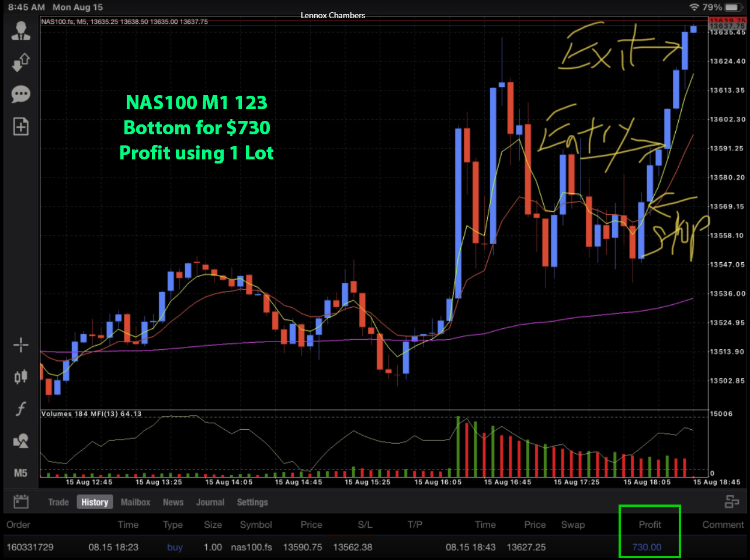Click the candlestick chart type icon
The height and width of the screenshot is (560, 750).
pos(20,377)
